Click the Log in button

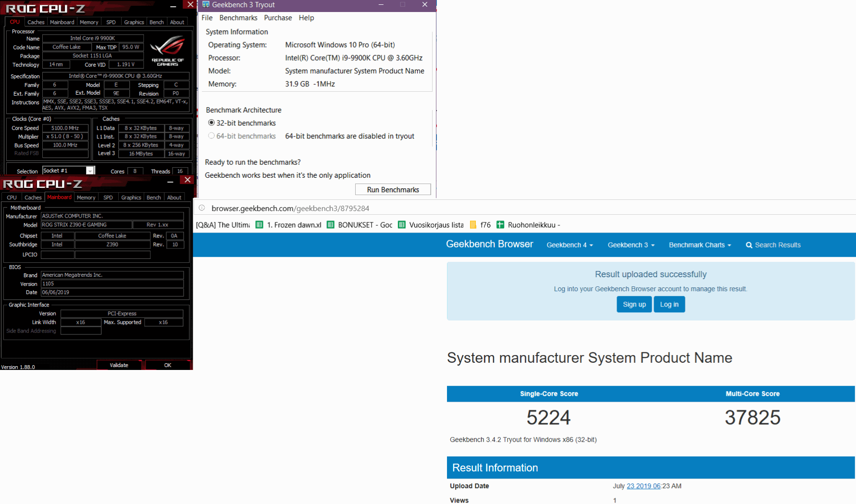(669, 304)
